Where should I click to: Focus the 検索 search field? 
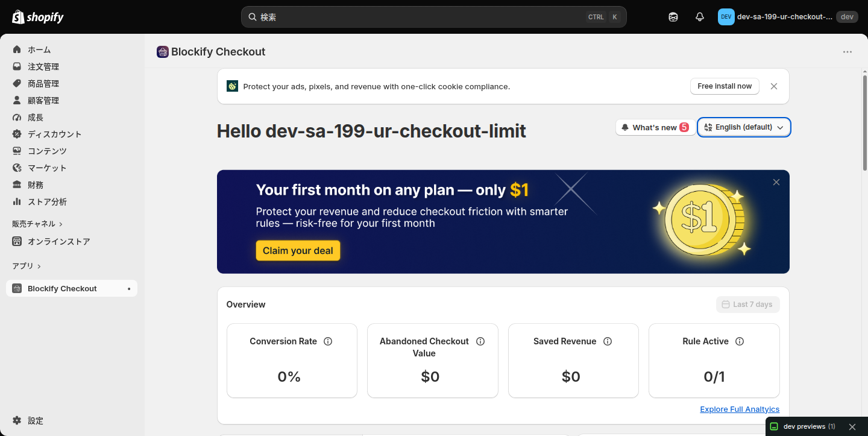click(x=434, y=17)
